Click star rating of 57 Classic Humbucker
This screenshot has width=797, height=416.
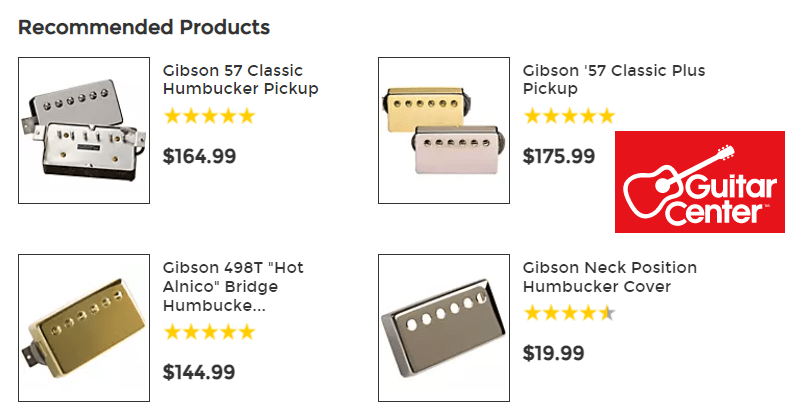pos(209,116)
